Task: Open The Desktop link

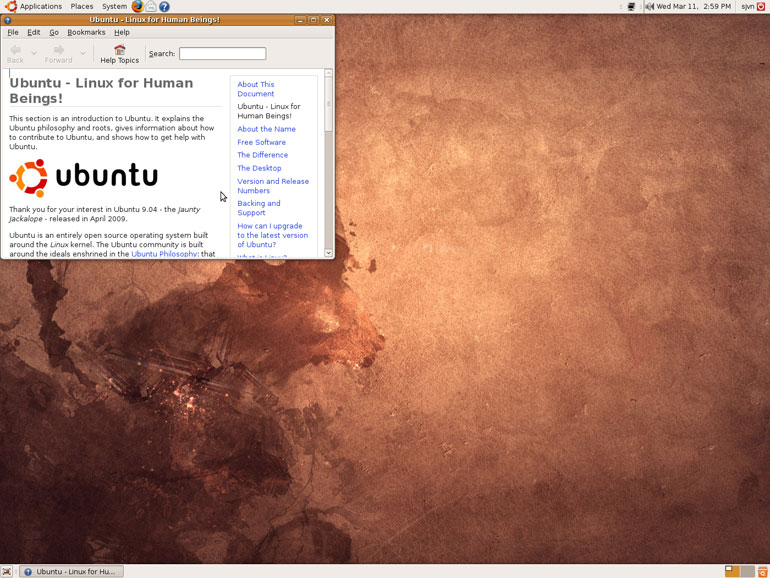Action: (x=259, y=168)
